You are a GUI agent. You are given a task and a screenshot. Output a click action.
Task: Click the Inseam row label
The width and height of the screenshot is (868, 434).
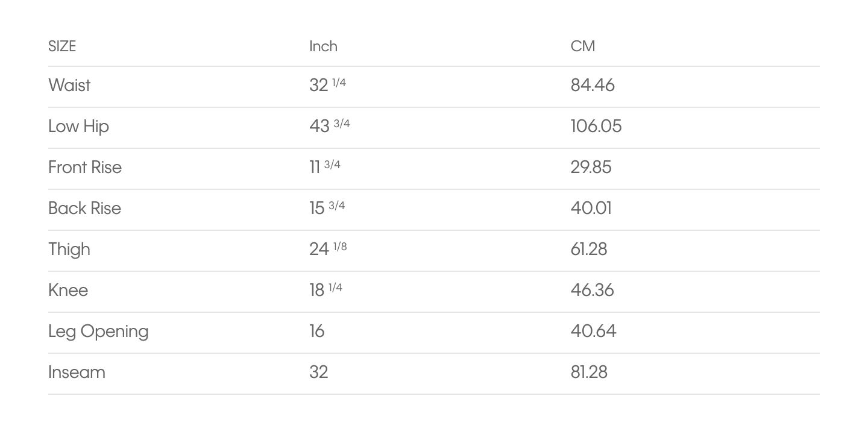click(x=77, y=372)
